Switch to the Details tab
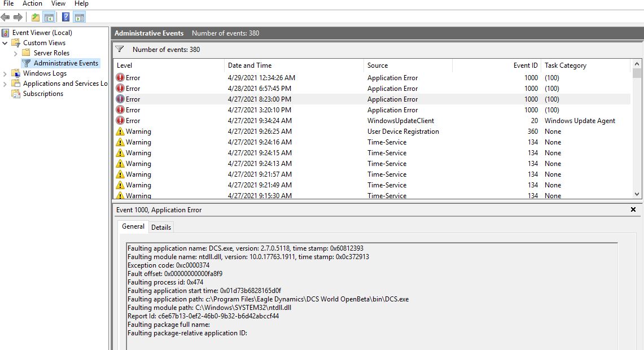Viewport: 644px width, 350px height. [x=161, y=227]
